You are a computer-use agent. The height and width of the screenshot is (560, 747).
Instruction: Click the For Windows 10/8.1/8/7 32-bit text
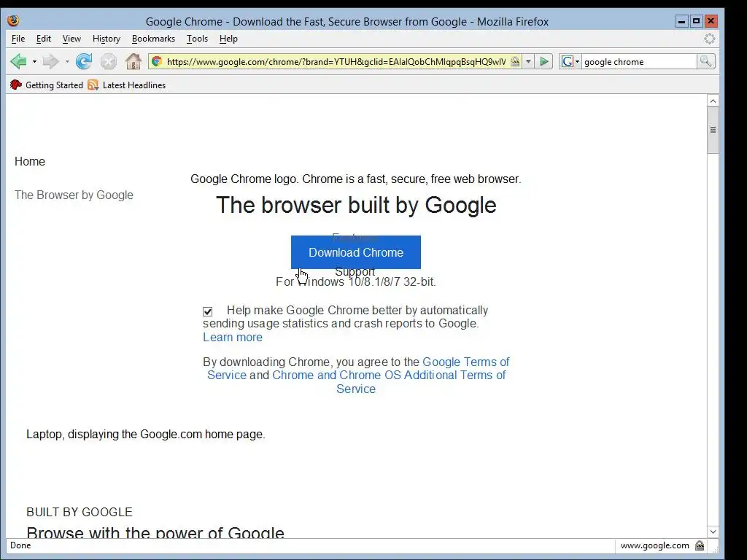click(356, 282)
